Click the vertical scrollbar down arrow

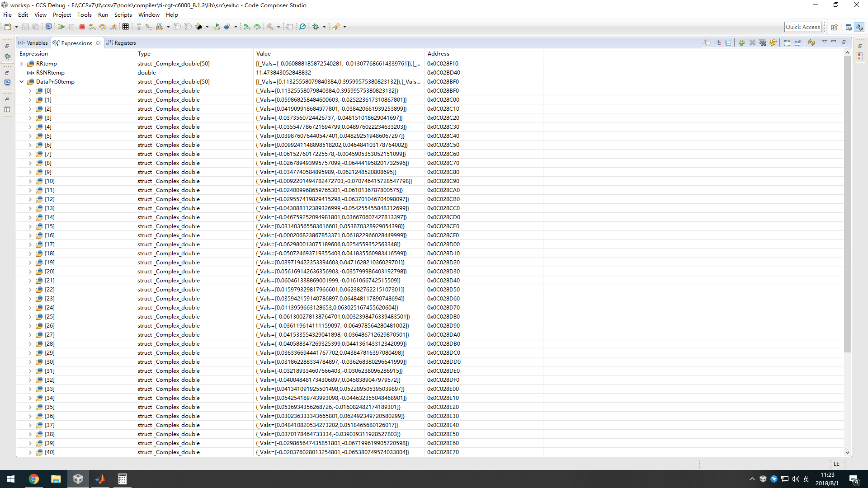coord(847,452)
